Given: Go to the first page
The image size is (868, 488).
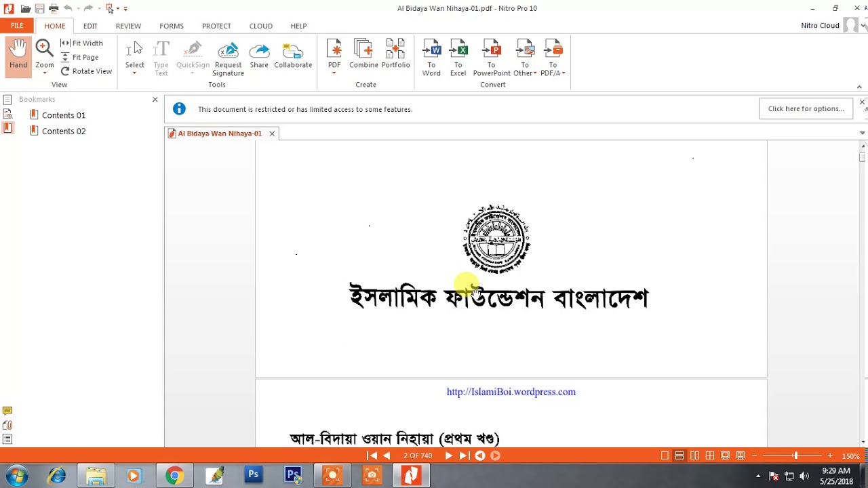Looking at the screenshot, I should point(372,455).
